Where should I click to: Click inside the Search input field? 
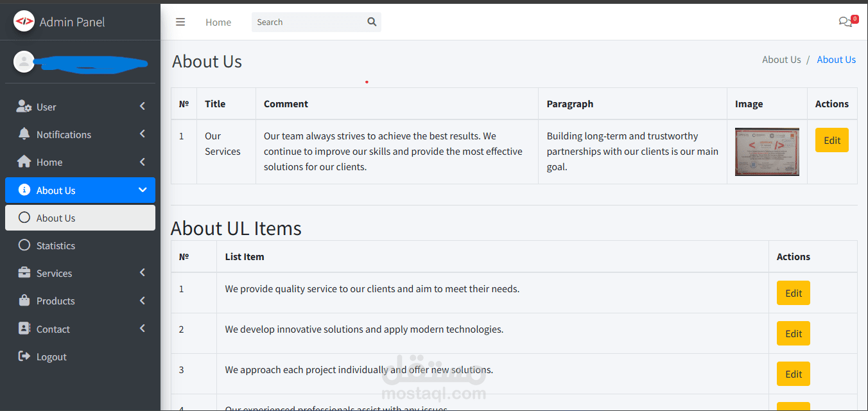(x=308, y=22)
